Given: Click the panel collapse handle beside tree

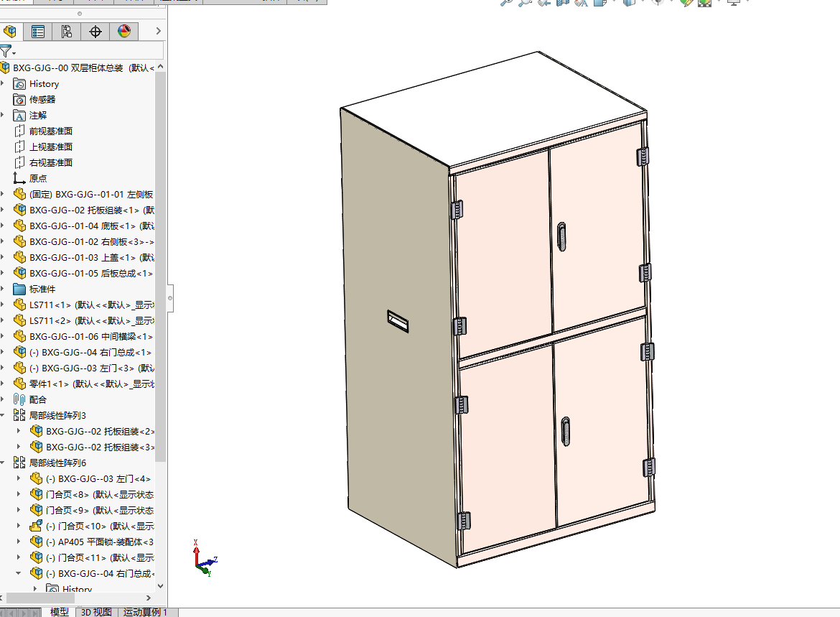Looking at the screenshot, I should (170, 298).
